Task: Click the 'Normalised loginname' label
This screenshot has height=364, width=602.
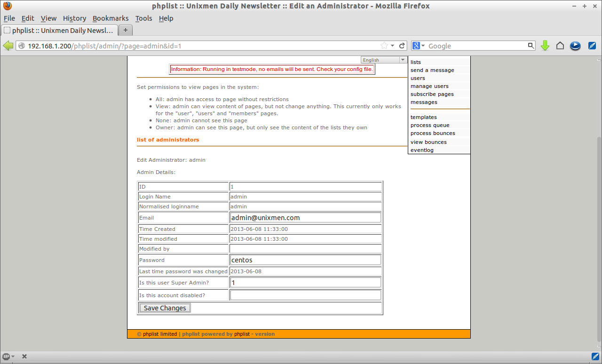Action: tap(169, 206)
